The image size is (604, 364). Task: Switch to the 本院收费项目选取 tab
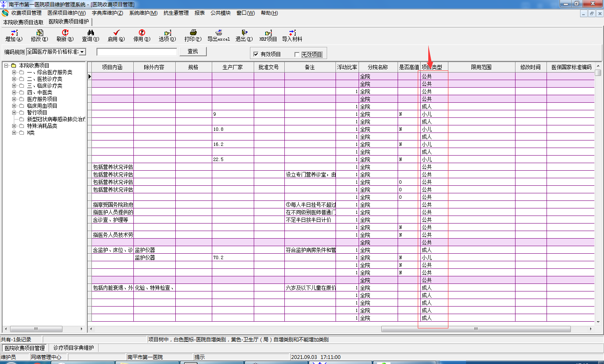23,22
